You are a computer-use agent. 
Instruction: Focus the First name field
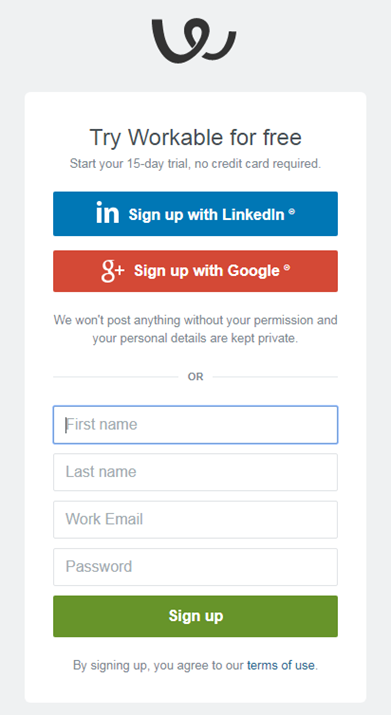[195, 425]
